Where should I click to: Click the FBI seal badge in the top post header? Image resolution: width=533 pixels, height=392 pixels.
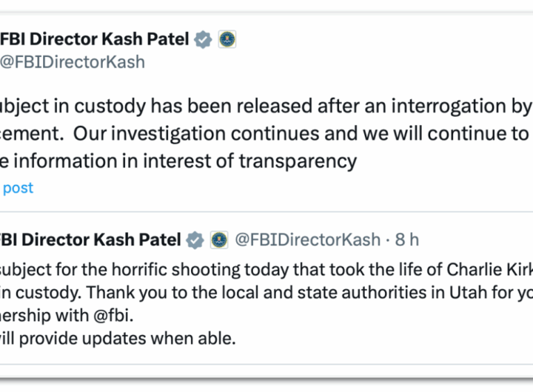coord(227,40)
